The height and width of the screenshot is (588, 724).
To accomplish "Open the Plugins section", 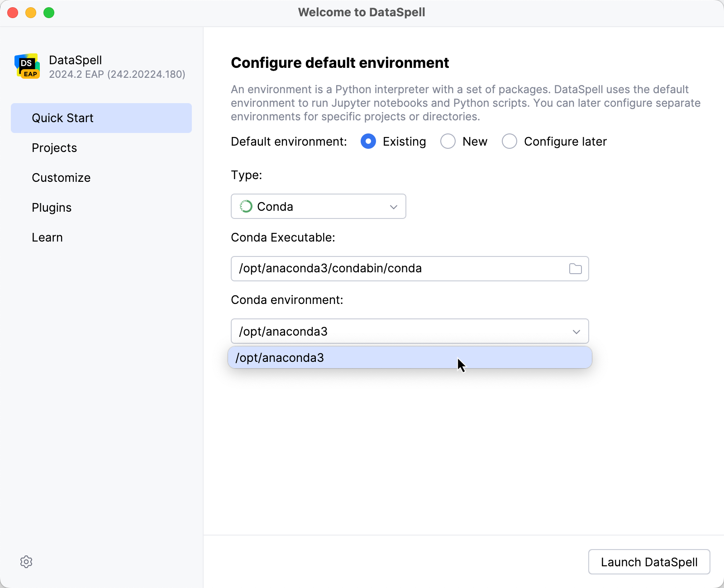I will point(52,207).
